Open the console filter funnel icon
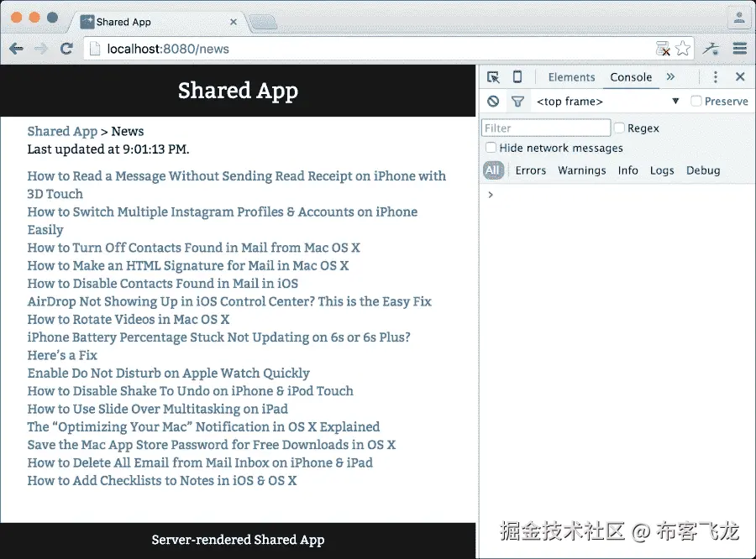Viewport: 756px width, 559px height. click(x=517, y=101)
